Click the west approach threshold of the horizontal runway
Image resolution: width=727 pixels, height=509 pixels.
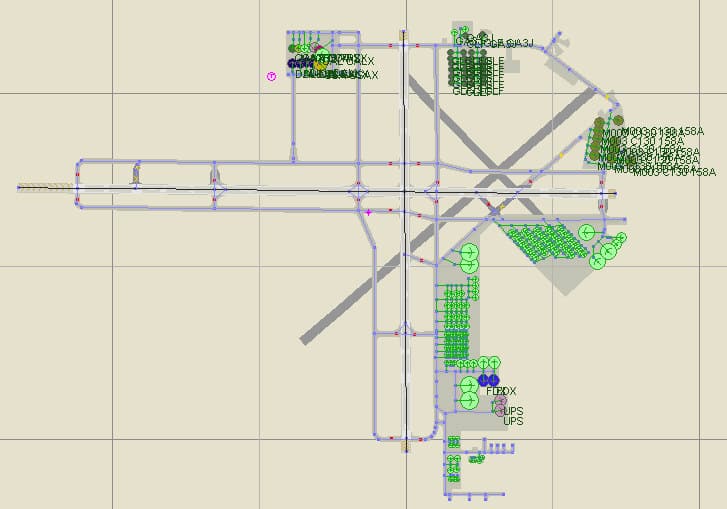[x=45, y=187]
